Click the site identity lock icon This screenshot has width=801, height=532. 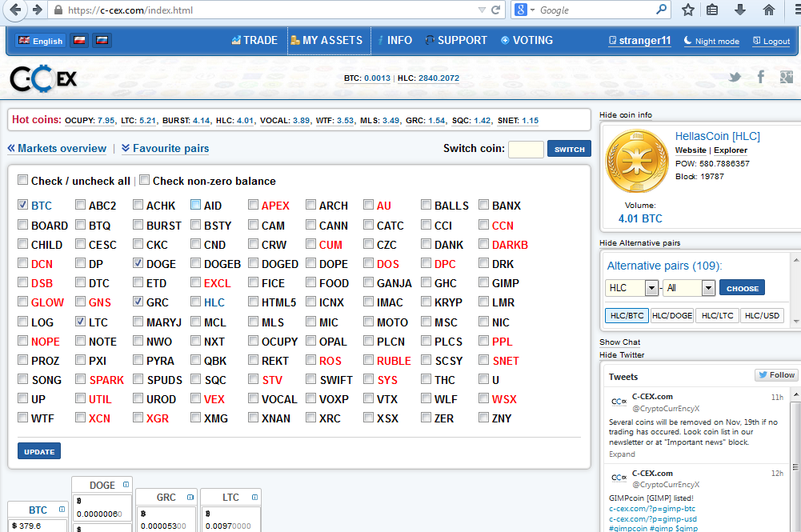point(58,10)
